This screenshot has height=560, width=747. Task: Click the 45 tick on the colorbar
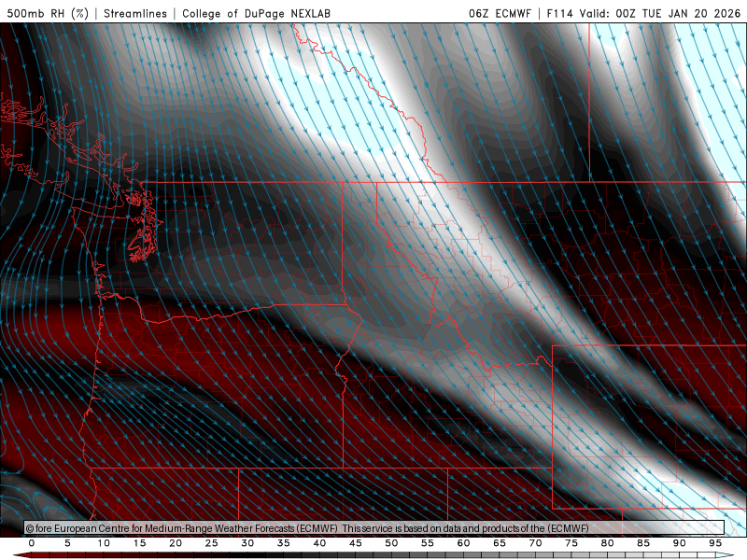click(356, 543)
